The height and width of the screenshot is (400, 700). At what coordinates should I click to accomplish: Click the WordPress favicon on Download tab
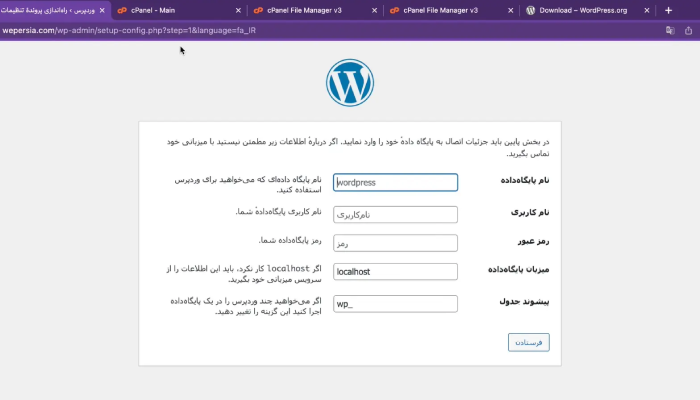click(530, 10)
